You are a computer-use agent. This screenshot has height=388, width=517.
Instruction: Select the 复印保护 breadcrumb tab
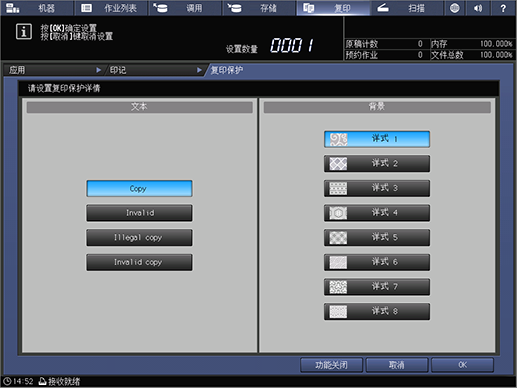pos(227,70)
